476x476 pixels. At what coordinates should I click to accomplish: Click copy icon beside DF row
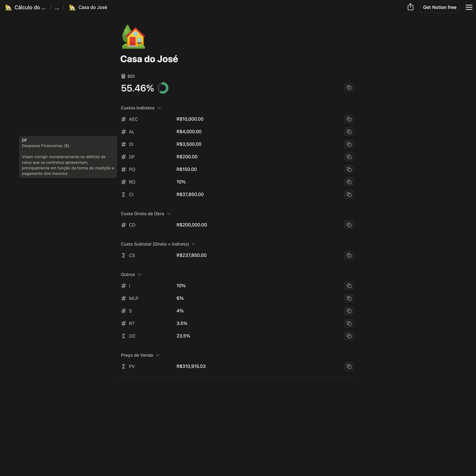coord(349,157)
